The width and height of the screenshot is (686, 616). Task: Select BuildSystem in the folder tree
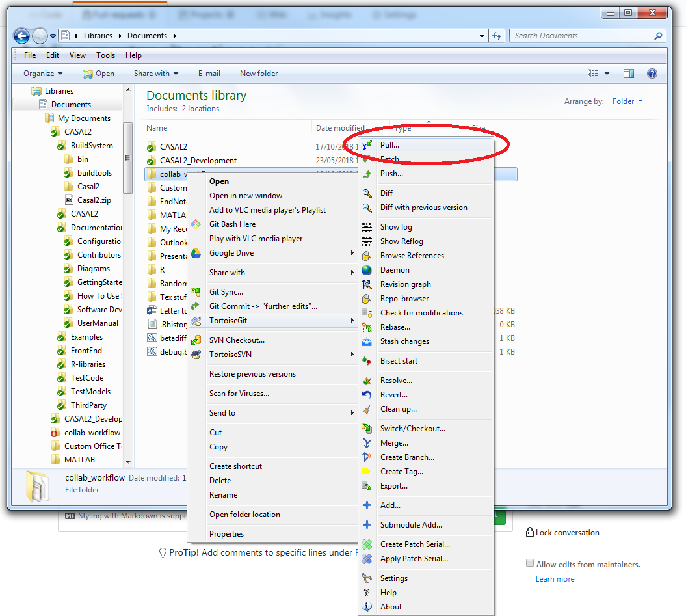92,146
